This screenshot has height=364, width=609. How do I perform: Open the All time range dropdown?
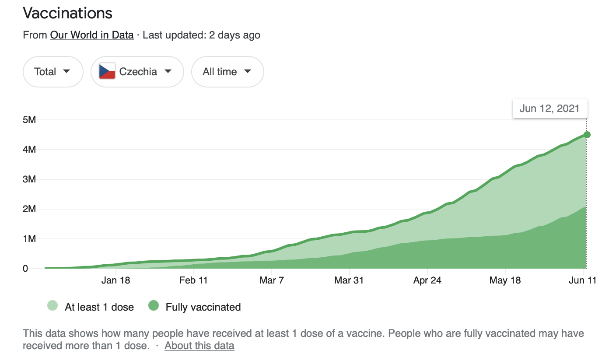tap(227, 72)
